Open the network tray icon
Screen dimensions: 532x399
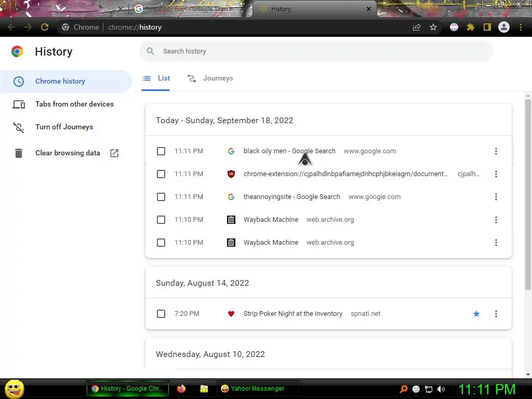(x=429, y=389)
